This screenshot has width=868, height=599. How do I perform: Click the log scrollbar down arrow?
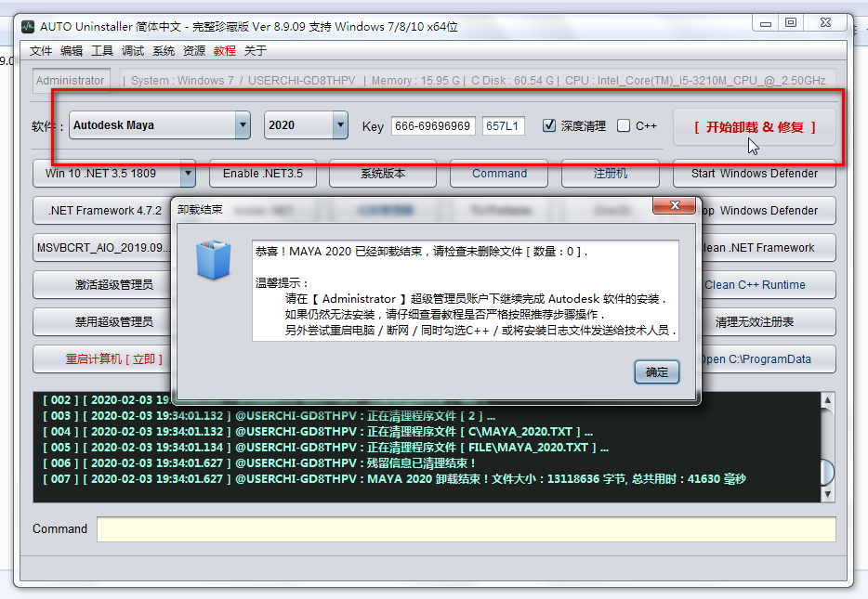[827, 494]
